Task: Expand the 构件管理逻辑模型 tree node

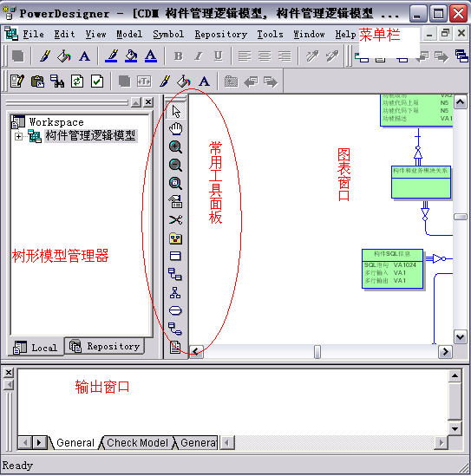Action: coord(18,137)
